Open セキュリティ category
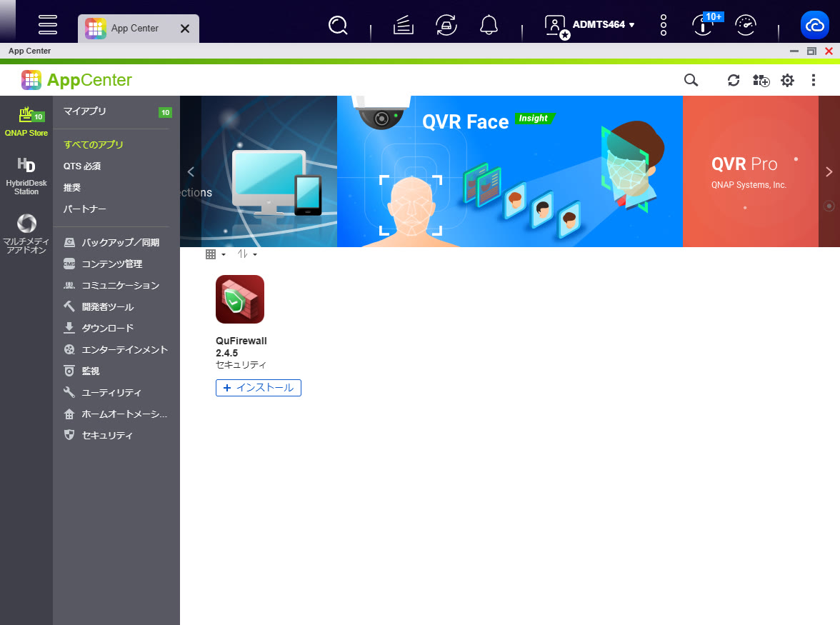840x625 pixels. coord(98,436)
